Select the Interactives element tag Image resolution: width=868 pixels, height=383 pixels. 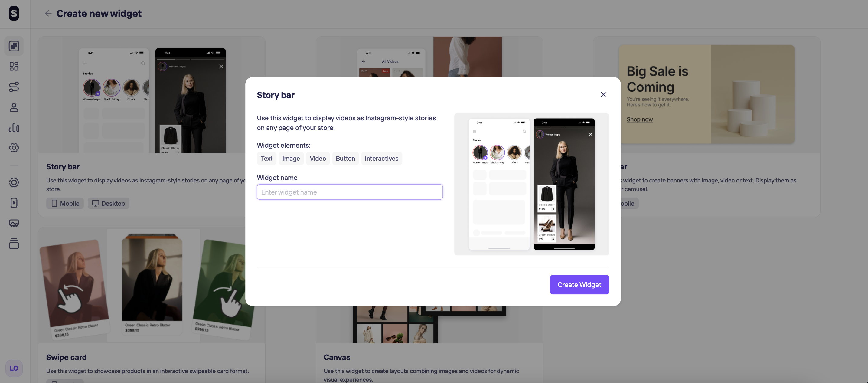pos(381,159)
